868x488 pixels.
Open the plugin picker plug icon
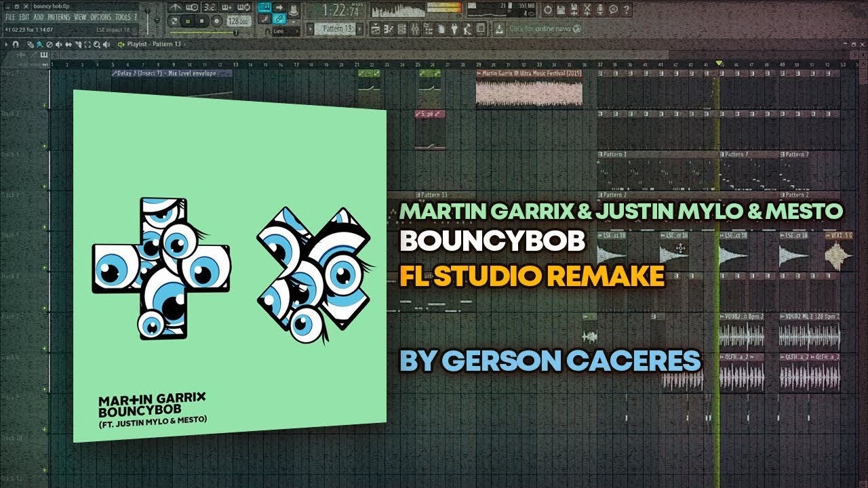(454, 28)
